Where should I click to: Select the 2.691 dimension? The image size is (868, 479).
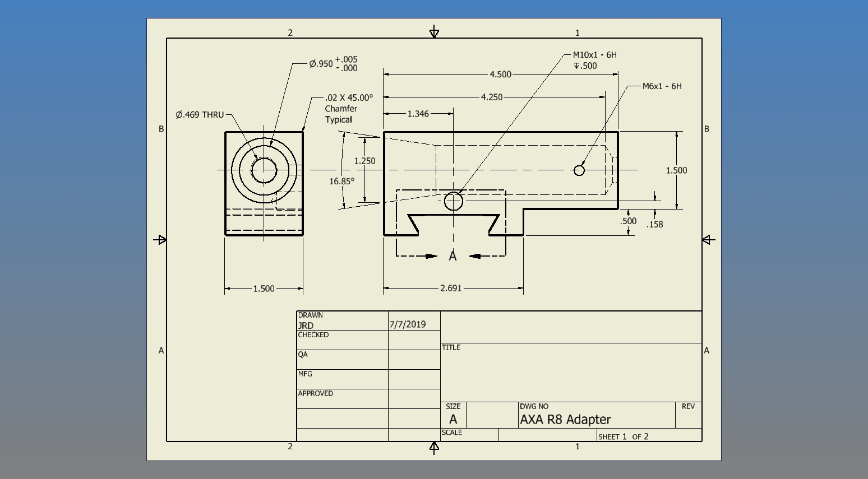(x=451, y=289)
